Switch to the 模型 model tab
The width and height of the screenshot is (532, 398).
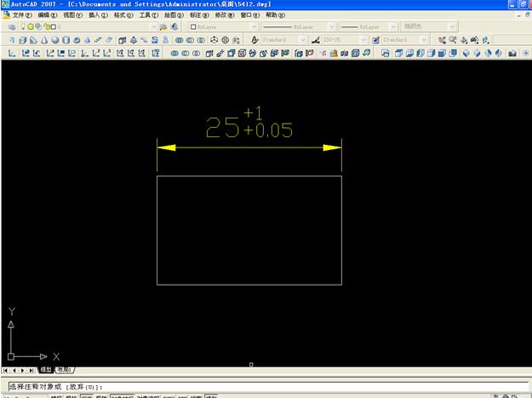click(46, 370)
